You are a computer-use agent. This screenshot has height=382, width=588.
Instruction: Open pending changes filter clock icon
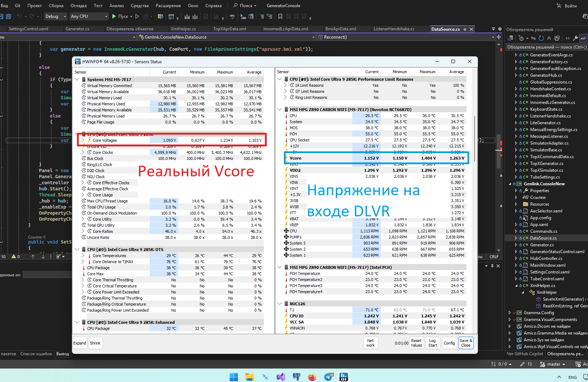point(522,38)
